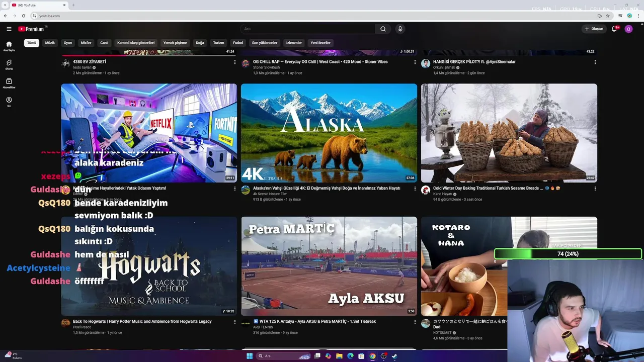
Task: Open the Alaska 4K bear thumbnail
Action: click(329, 133)
